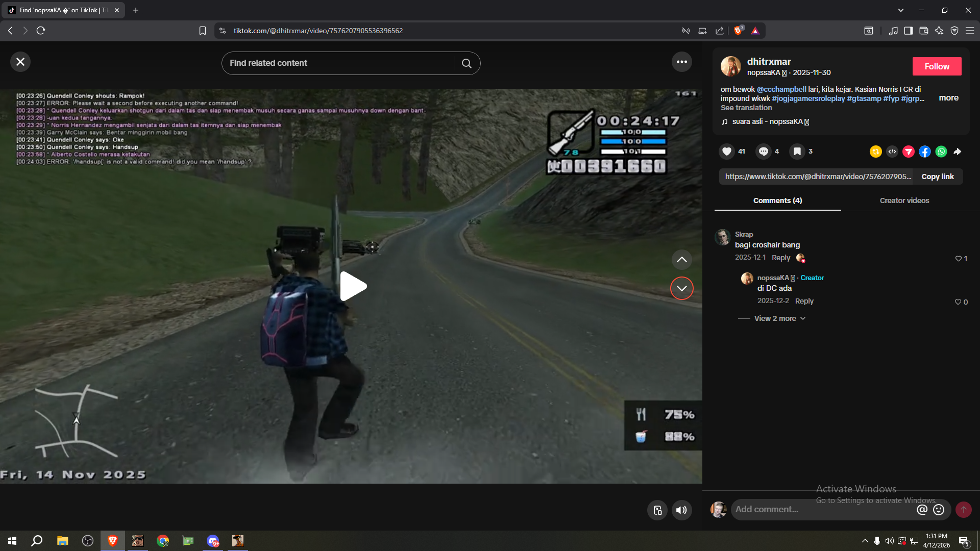
Task: Open the Windows notification center
Action: click(964, 541)
